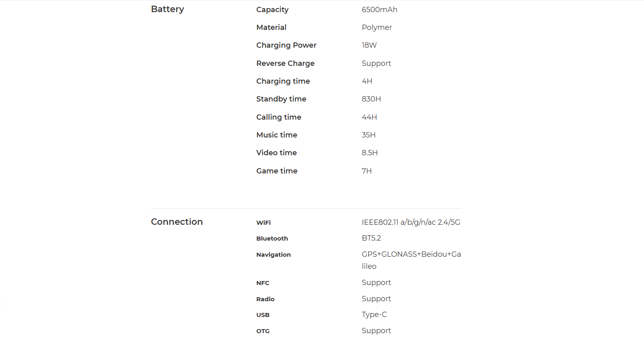Click the 830H standby value
The image size is (644, 338).
point(371,99)
